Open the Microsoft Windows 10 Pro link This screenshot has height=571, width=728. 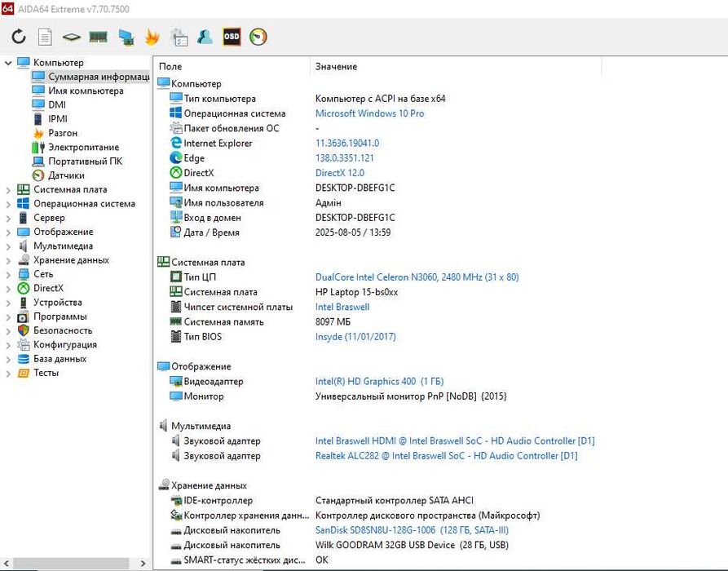[369, 113]
